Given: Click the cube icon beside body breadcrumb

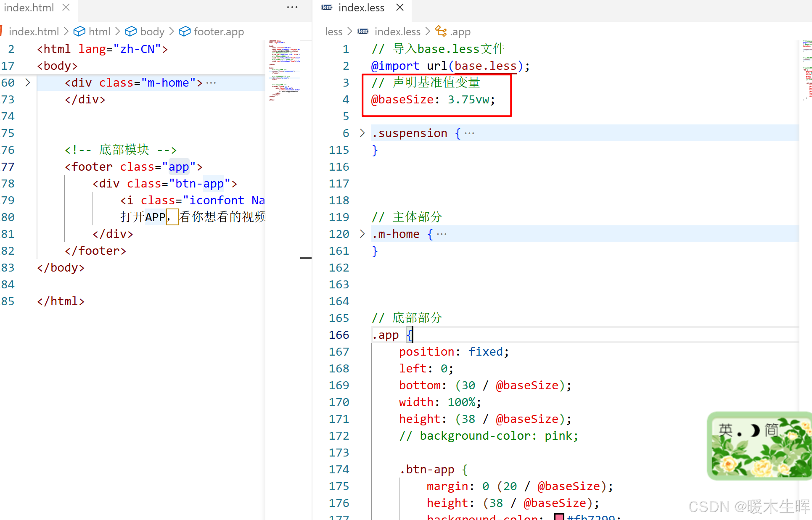Looking at the screenshot, I should tap(131, 32).
